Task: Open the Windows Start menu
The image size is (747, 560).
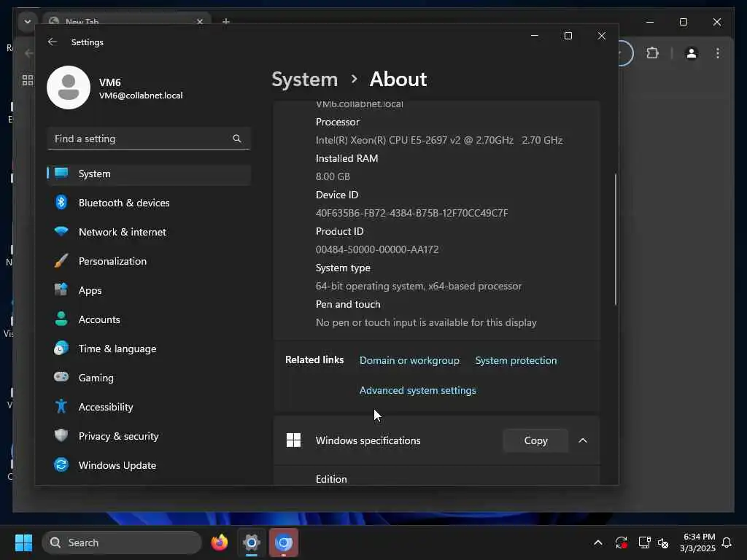Action: click(23, 542)
